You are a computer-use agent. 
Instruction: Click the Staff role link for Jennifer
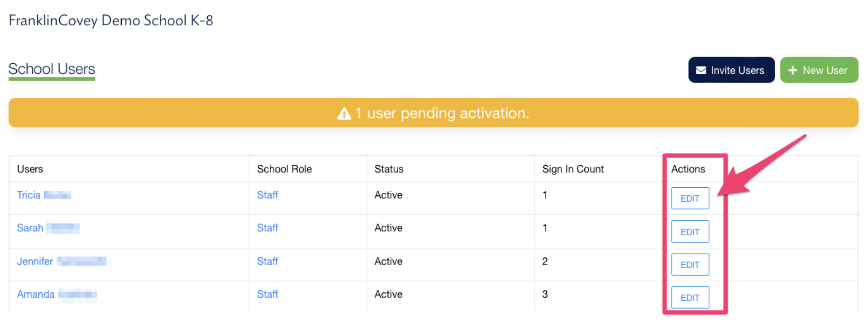(x=267, y=261)
